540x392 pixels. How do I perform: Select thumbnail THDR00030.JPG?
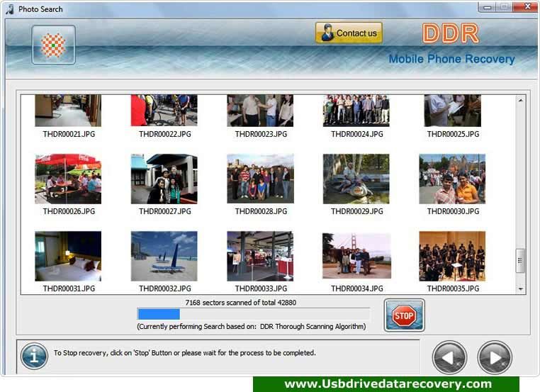(453, 179)
